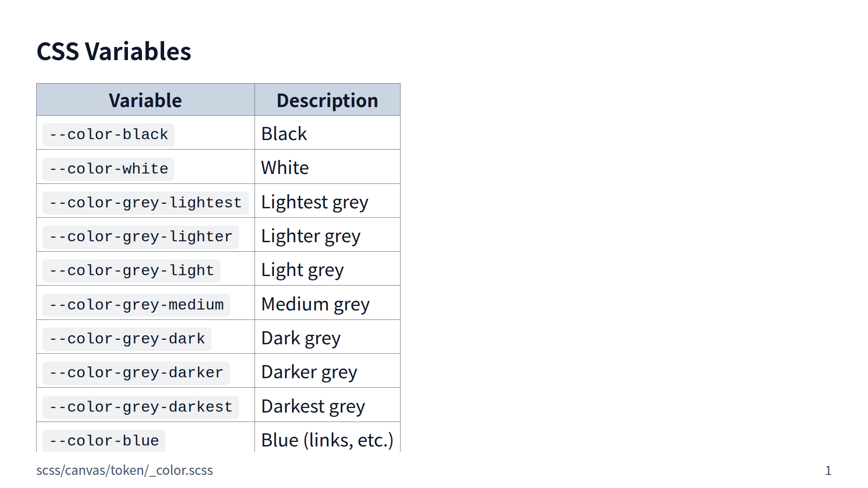Select the --color-grey-dark code token
This screenshot has height=488, width=868.
pyautogui.click(x=127, y=339)
